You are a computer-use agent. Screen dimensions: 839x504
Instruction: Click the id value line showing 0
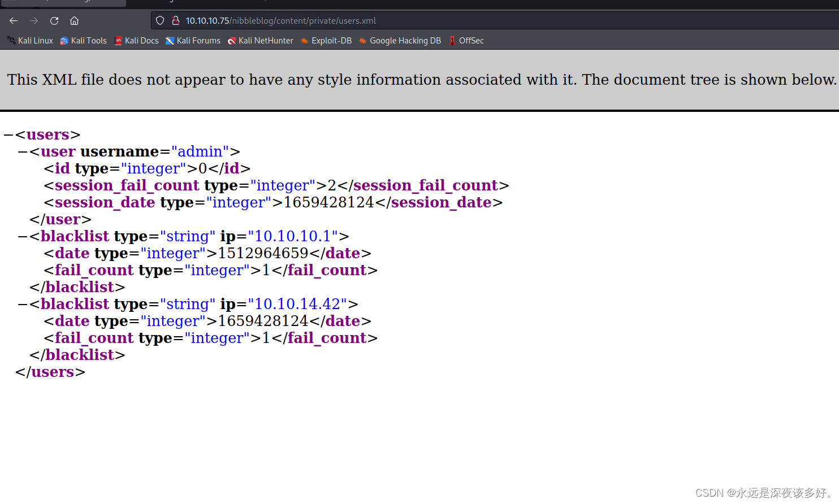(147, 168)
